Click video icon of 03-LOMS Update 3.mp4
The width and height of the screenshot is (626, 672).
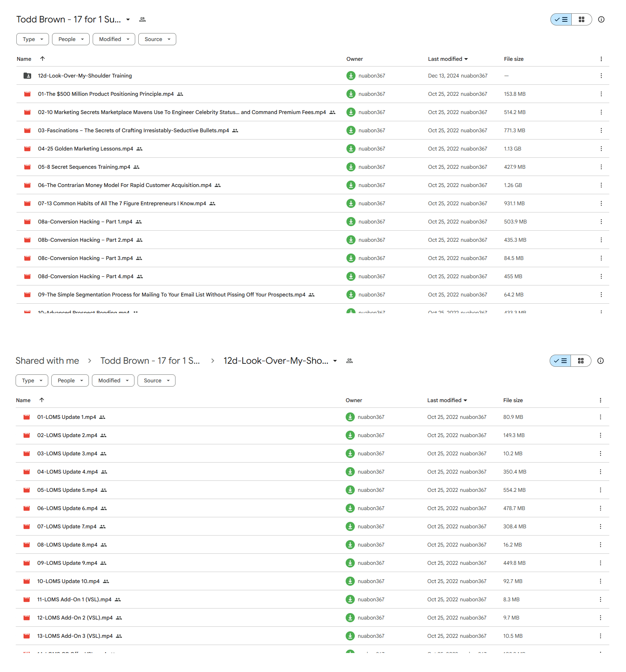pos(27,453)
